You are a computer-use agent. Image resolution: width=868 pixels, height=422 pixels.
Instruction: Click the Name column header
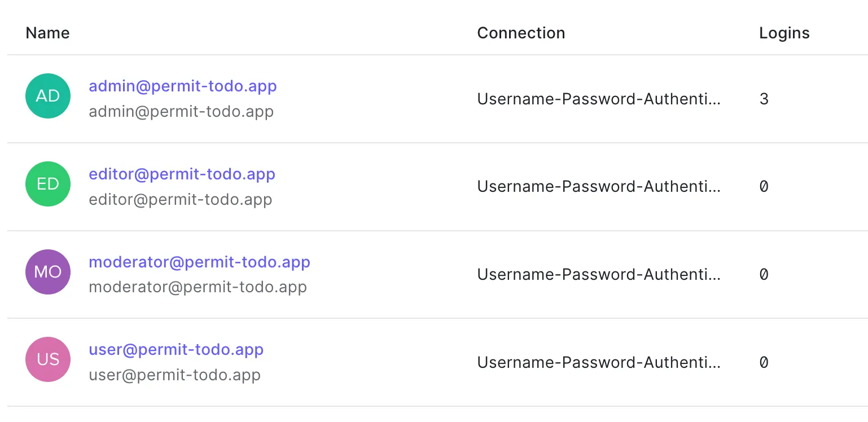tap(48, 33)
